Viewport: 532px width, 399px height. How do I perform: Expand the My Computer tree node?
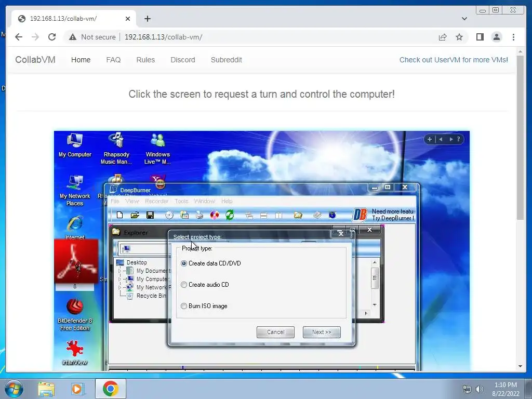point(119,279)
